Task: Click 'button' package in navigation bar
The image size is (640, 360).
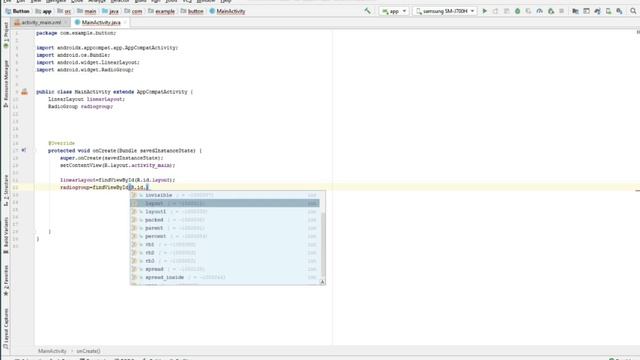Action: pos(192,11)
